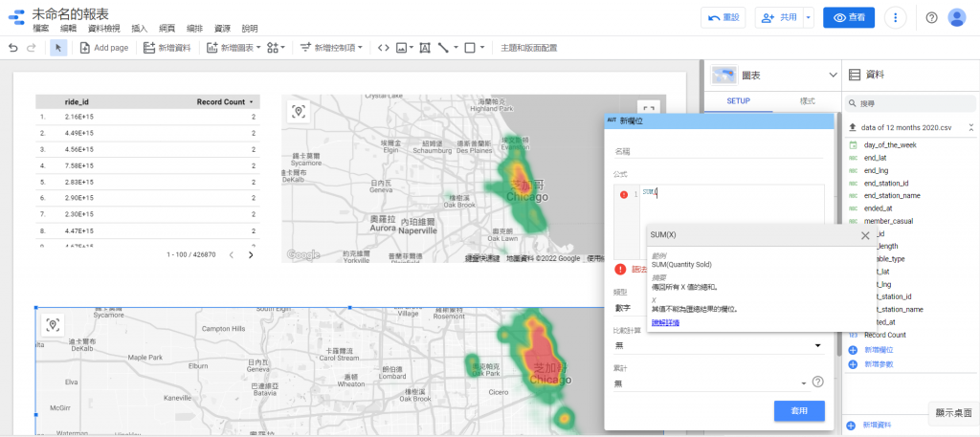Click the 名稱 name input field
The height and width of the screenshot is (437, 980).
[x=719, y=151]
